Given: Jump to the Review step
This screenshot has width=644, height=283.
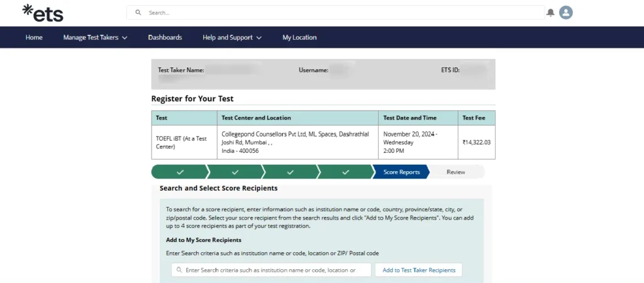Looking at the screenshot, I should coord(456,172).
